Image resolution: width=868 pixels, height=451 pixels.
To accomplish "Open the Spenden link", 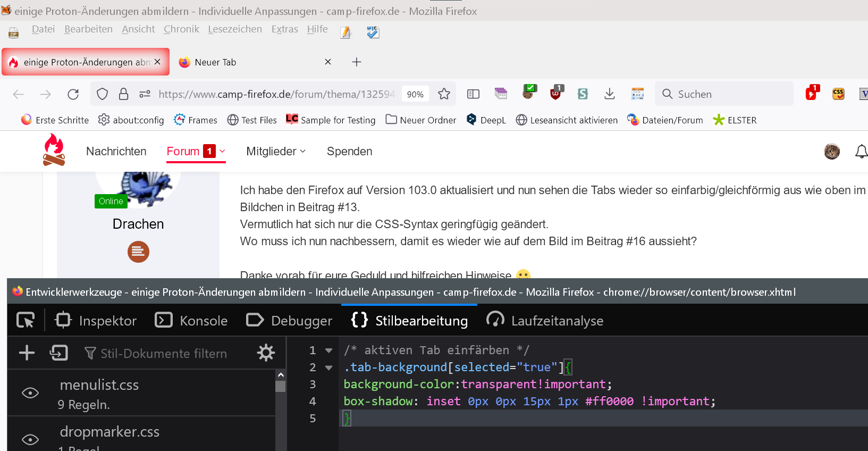I will (x=349, y=152).
